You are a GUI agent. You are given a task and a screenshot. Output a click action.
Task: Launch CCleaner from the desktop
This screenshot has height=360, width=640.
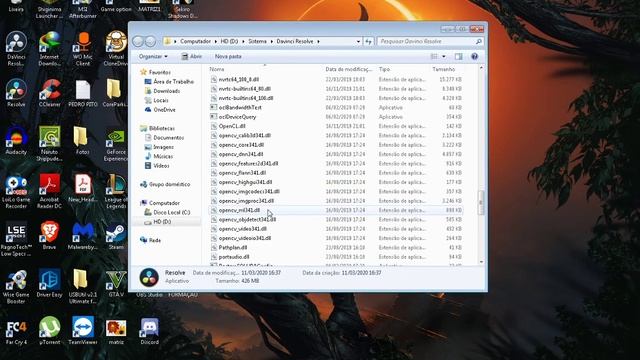click(49, 93)
